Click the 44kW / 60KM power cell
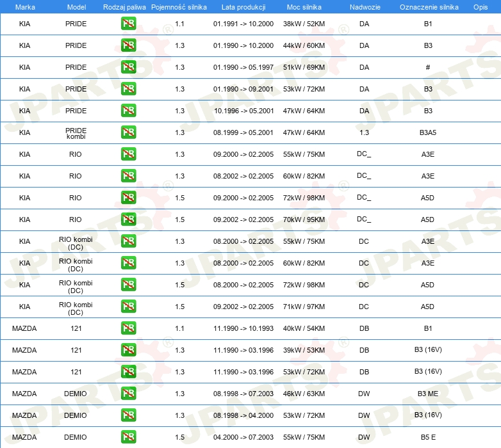The height and width of the screenshot is (448, 501). coord(304,45)
